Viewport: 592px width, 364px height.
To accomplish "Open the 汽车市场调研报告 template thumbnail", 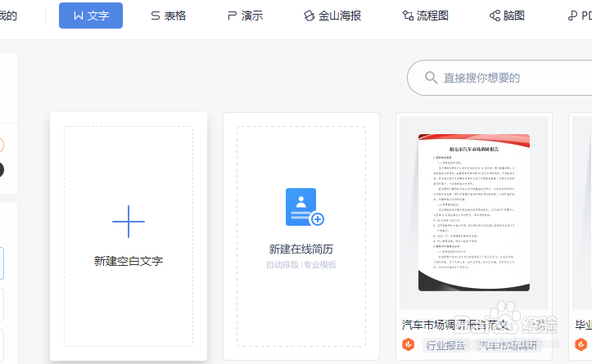I will coord(474,213).
